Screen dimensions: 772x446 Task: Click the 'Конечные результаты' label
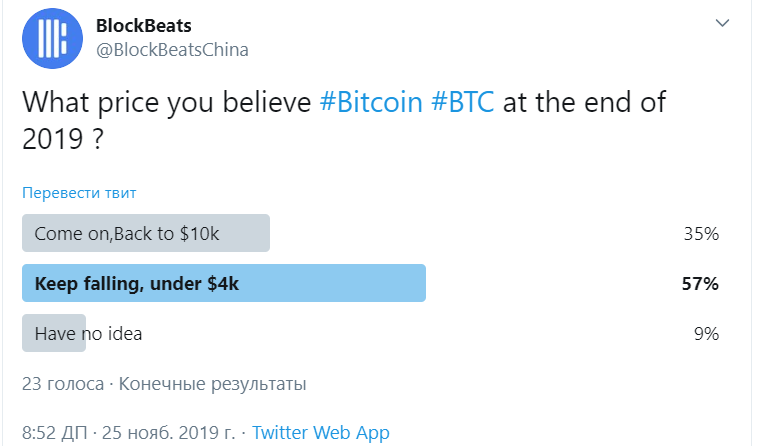point(213,383)
